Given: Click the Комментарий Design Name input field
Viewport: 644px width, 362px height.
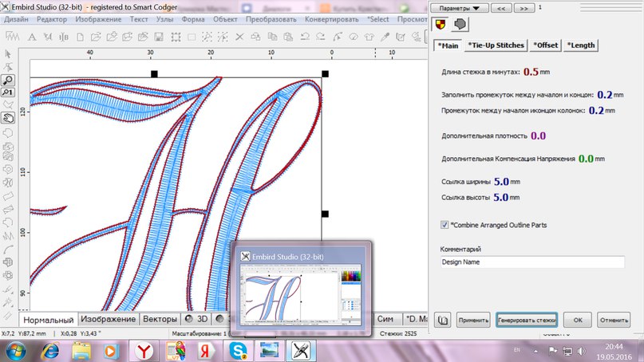Looking at the screenshot, I should click(x=532, y=262).
